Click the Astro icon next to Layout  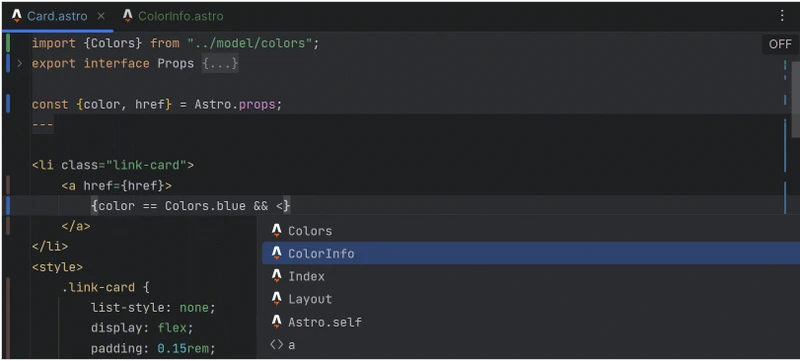[x=277, y=299]
